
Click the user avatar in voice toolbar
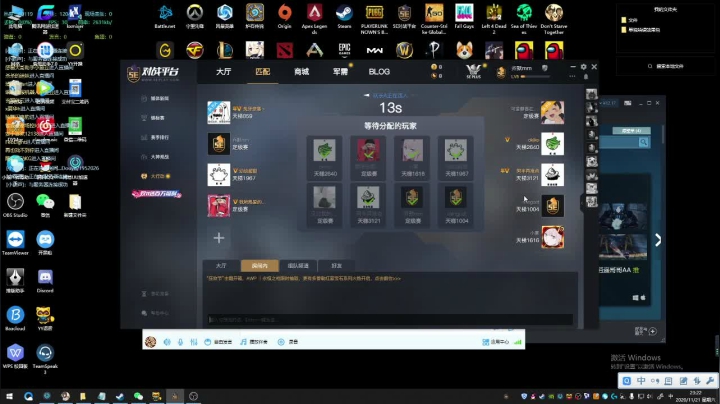pos(151,342)
